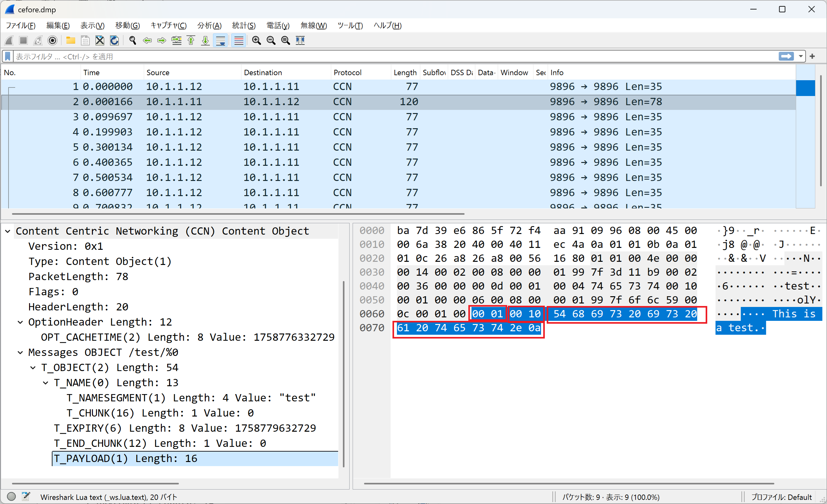Image resolution: width=827 pixels, height=504 pixels.
Task: Apply display filter with arrow button
Action: pos(786,56)
